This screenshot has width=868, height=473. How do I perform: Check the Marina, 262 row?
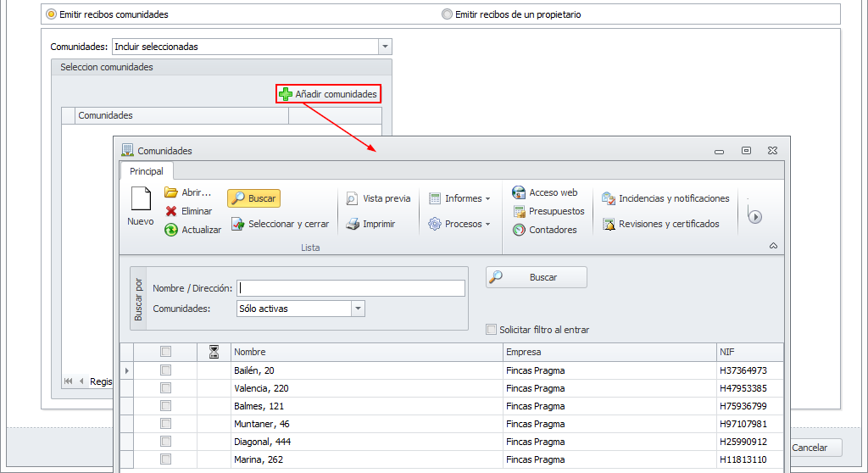pos(165,459)
